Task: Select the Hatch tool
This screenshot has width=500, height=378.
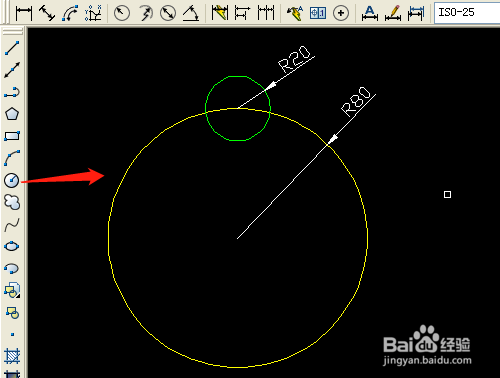Action: tap(12, 356)
